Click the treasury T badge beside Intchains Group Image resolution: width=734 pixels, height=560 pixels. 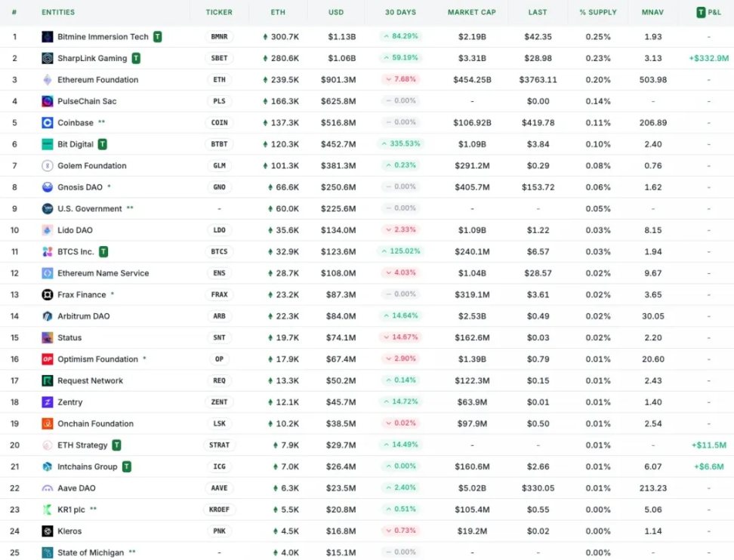(127, 467)
